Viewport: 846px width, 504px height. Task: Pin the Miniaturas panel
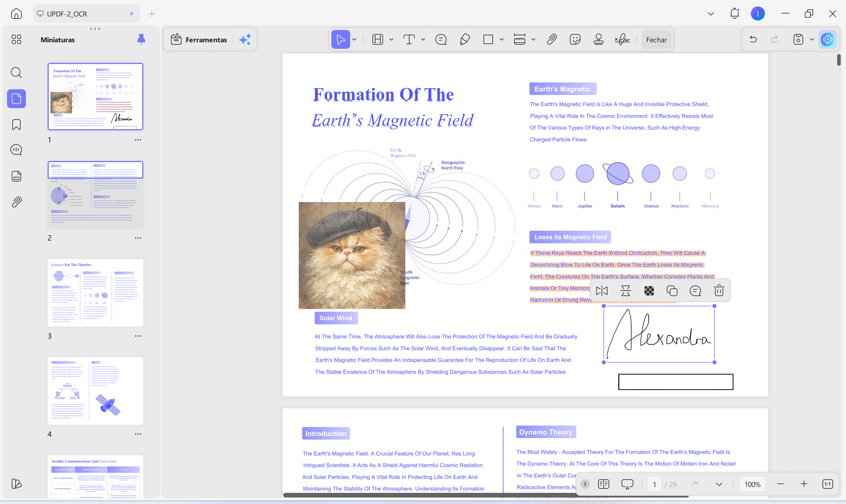coord(141,39)
